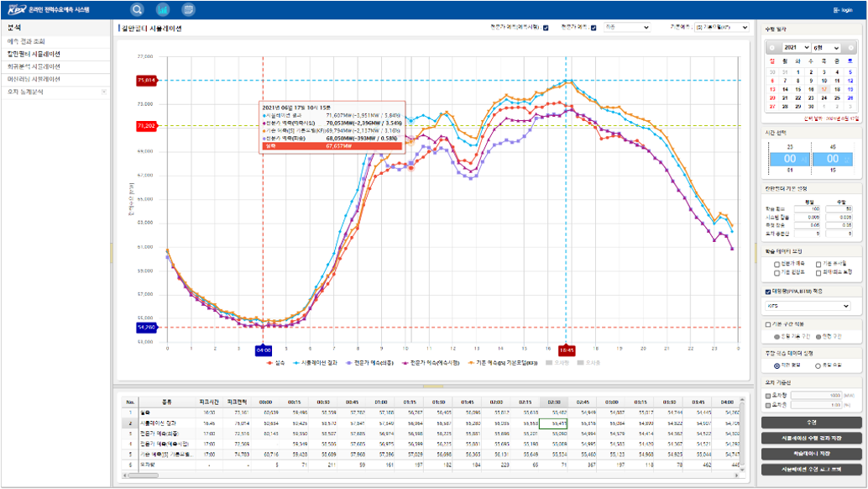The height and width of the screenshot is (489, 868).
Task: Toggle the KPX load-amount checkbox above dropdown
Action: pos(766,292)
